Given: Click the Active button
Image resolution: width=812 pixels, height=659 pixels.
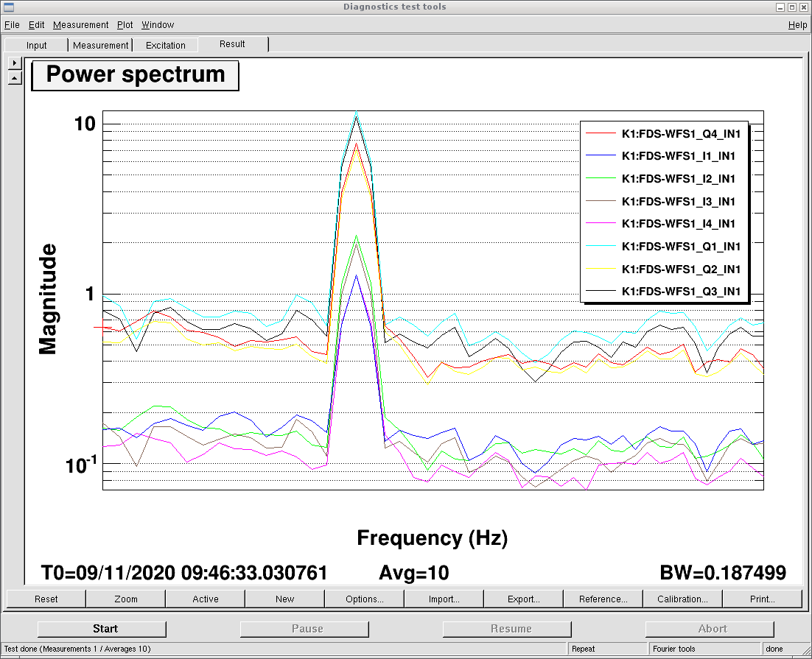Looking at the screenshot, I should pos(206,599).
